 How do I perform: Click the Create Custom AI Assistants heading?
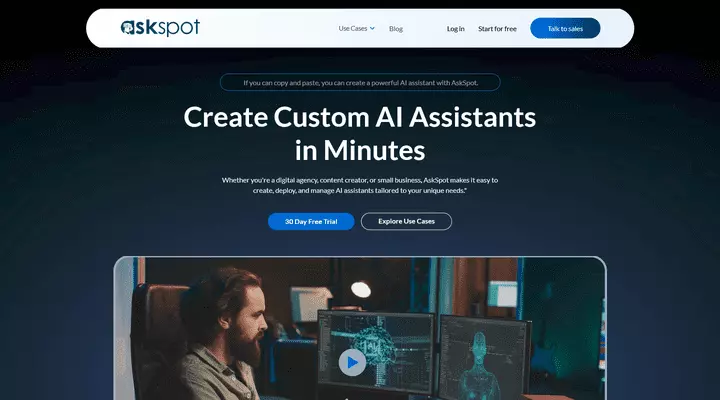pos(360,117)
